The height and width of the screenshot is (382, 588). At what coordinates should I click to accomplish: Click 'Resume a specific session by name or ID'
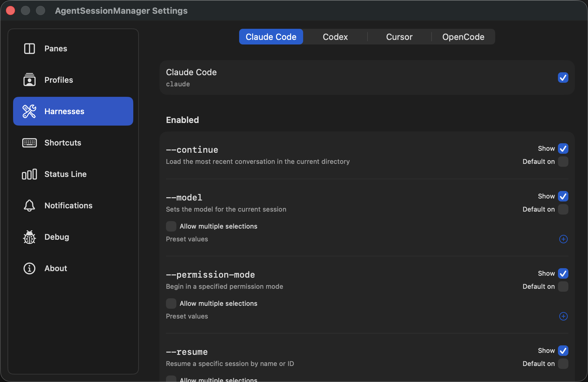(230, 364)
